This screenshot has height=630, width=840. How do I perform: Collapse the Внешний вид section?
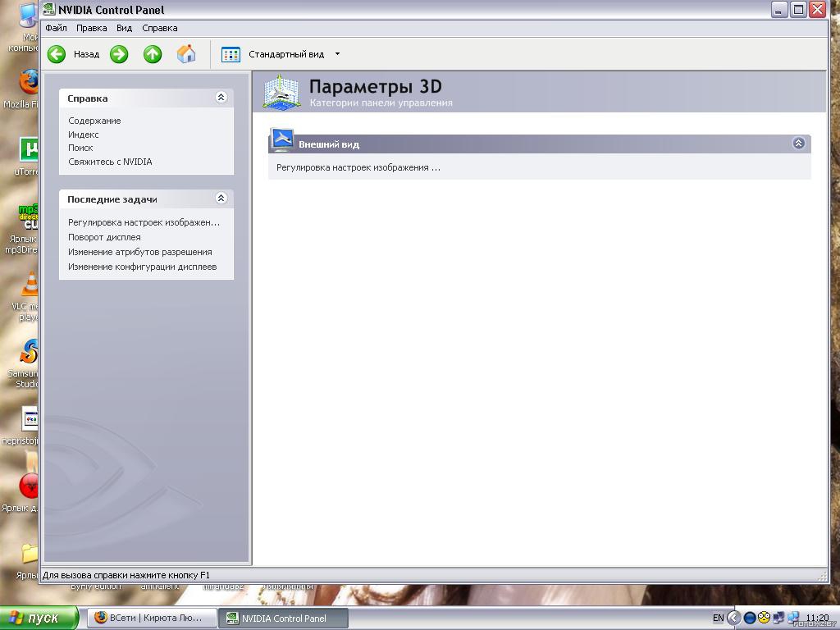(x=798, y=144)
